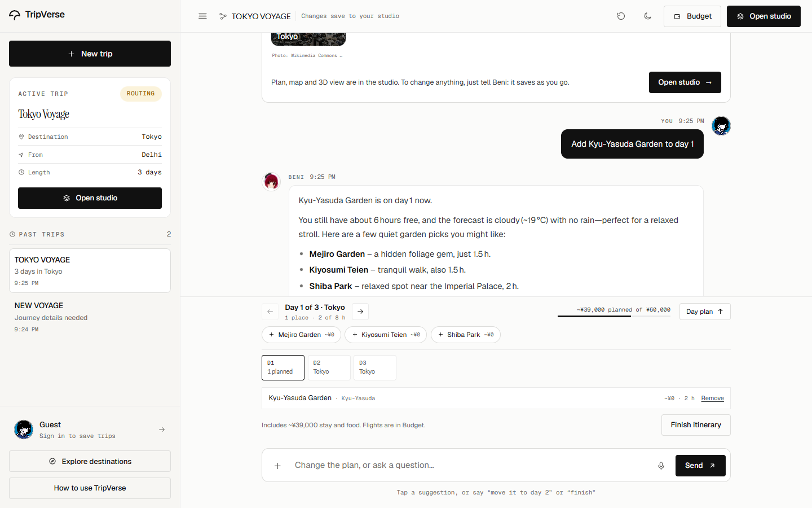
Task: Click the Past Trips clock icon
Action: tap(12, 234)
